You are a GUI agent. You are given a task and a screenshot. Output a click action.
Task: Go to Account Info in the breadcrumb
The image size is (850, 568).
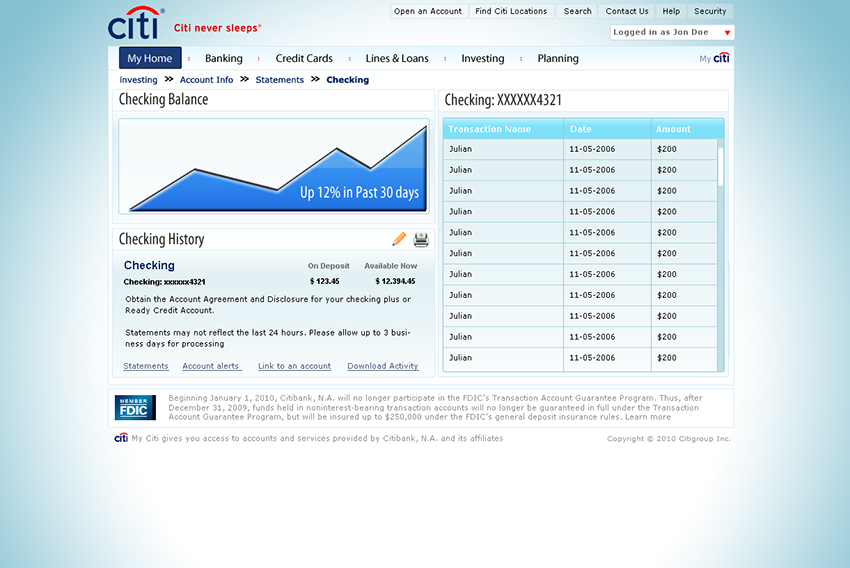click(x=207, y=80)
